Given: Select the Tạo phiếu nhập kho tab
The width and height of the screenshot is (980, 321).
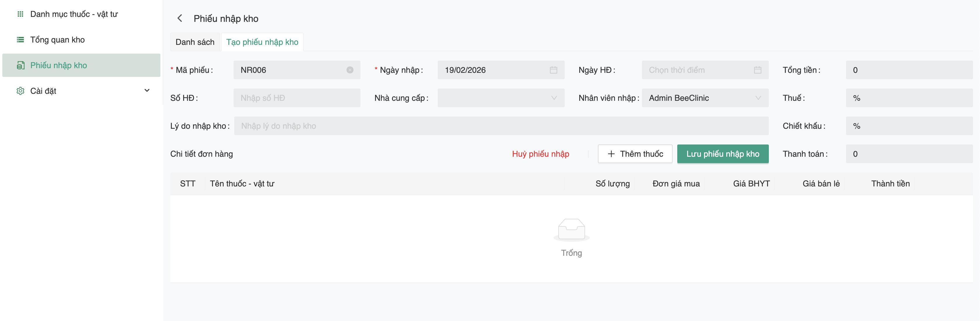Looking at the screenshot, I should 262,42.
